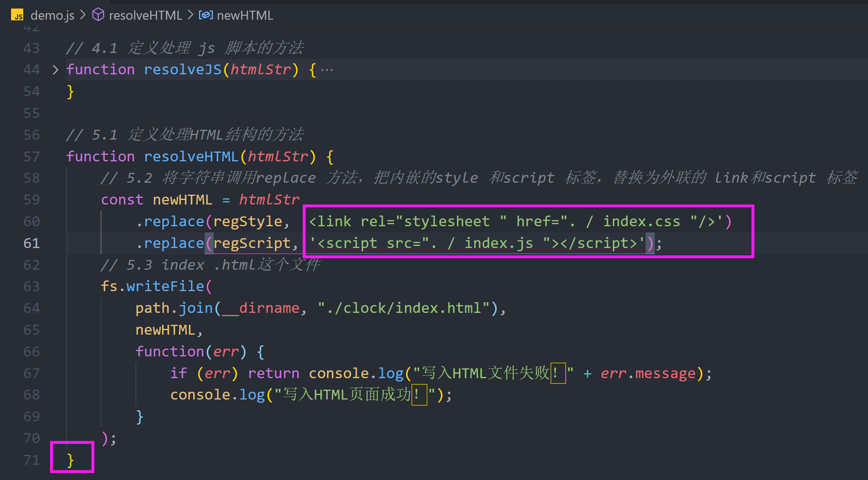This screenshot has width=868, height=480.
Task: Open demo.js breadcrumb item
Action: (x=52, y=16)
